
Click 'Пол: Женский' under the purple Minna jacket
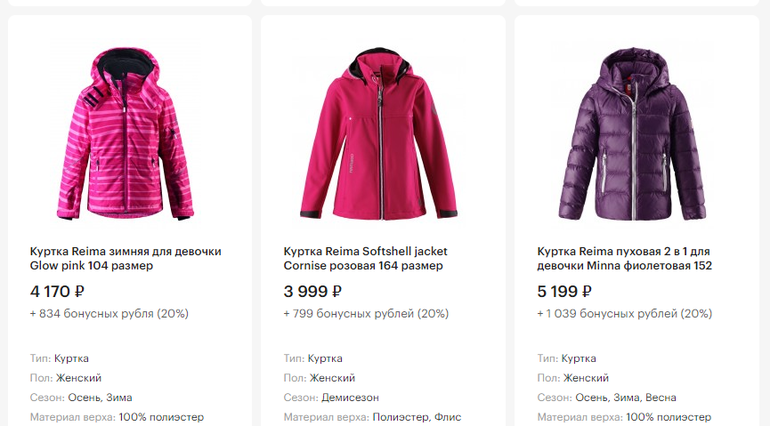pos(573,378)
